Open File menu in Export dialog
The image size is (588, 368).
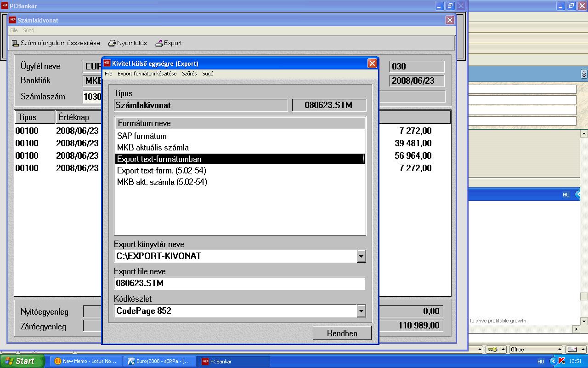tap(108, 74)
